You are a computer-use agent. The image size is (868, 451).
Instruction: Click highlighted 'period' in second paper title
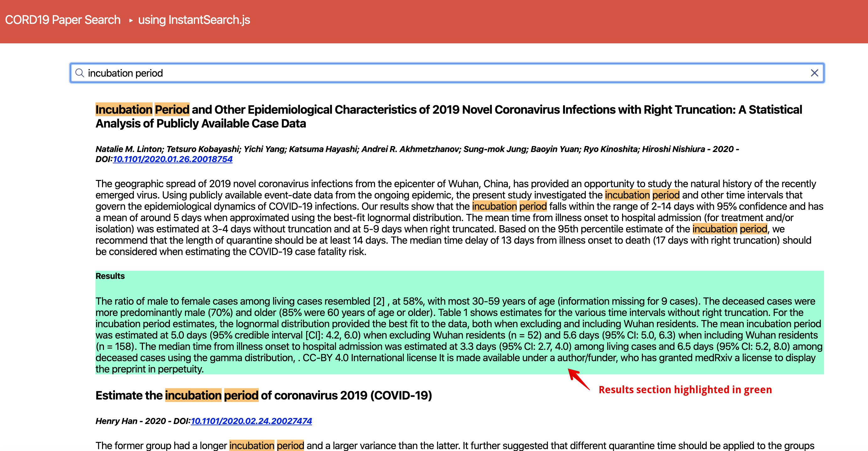[x=241, y=395]
